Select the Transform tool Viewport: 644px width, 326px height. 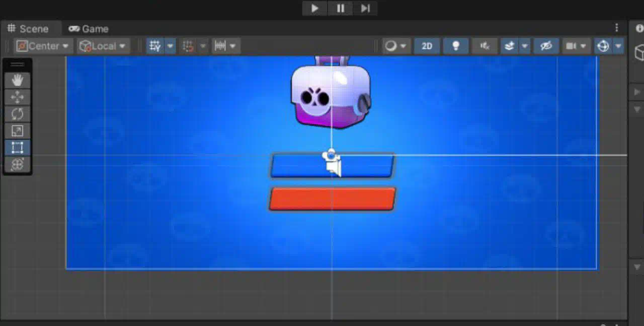click(18, 164)
